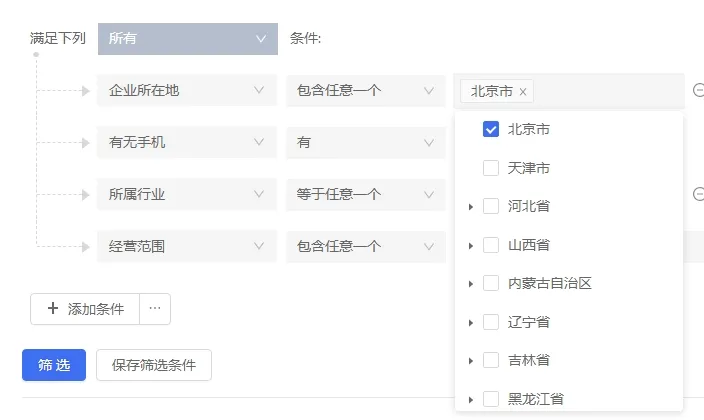Click the minus icon beside 所属行业 row

[x=698, y=194]
